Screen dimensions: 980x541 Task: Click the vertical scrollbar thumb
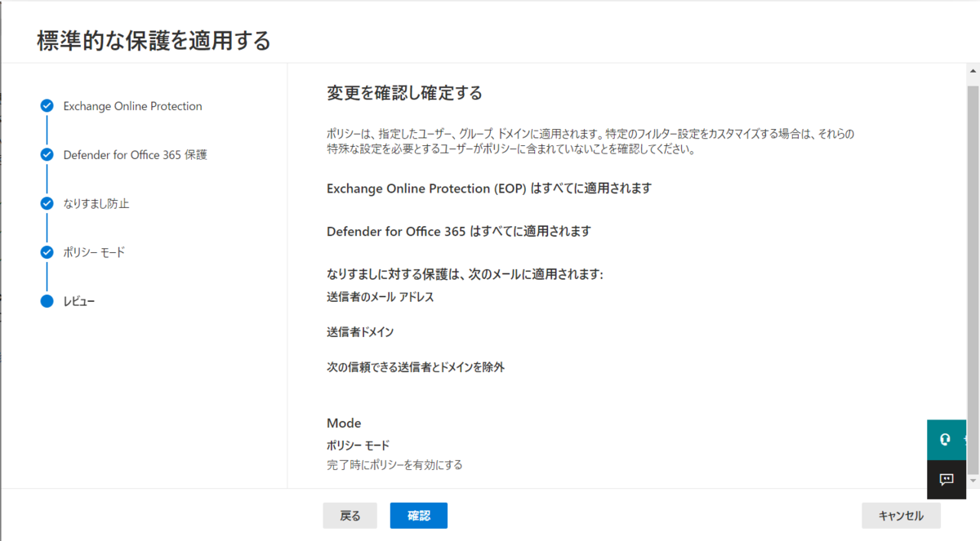click(x=973, y=276)
